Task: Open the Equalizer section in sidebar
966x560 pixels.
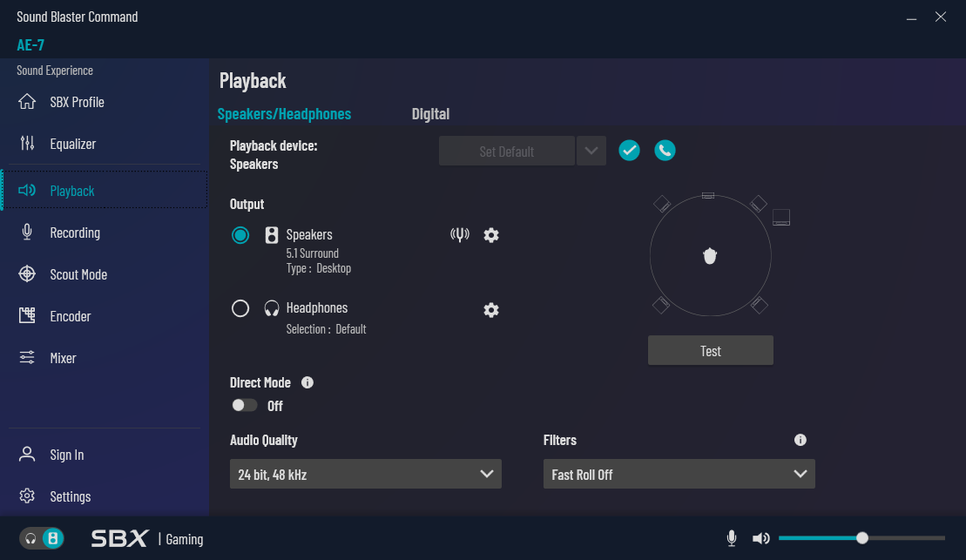Action: coord(73,144)
